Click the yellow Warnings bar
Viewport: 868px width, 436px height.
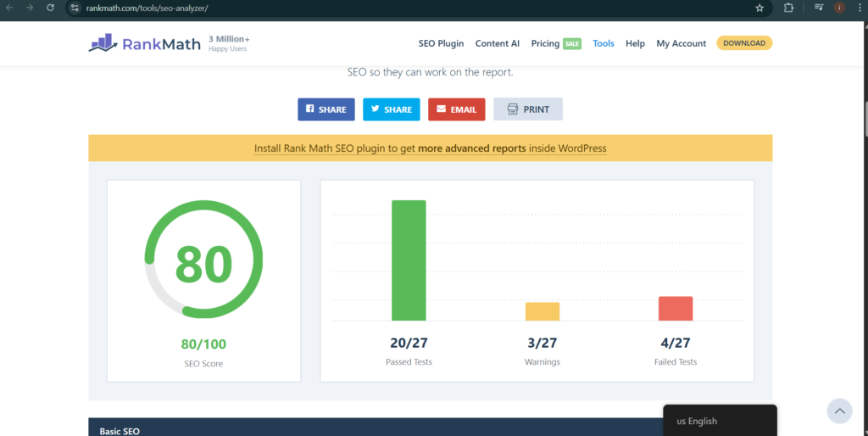(x=542, y=311)
